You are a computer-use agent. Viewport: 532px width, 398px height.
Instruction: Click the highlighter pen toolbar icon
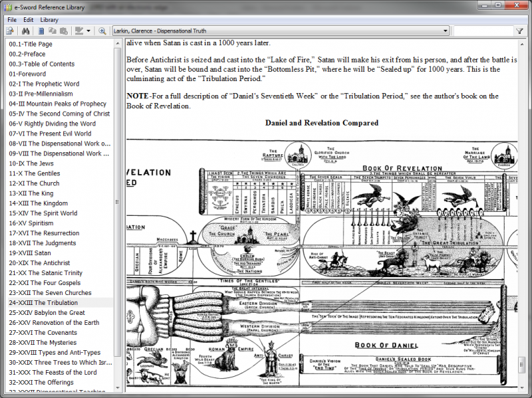pyautogui.click(x=79, y=31)
